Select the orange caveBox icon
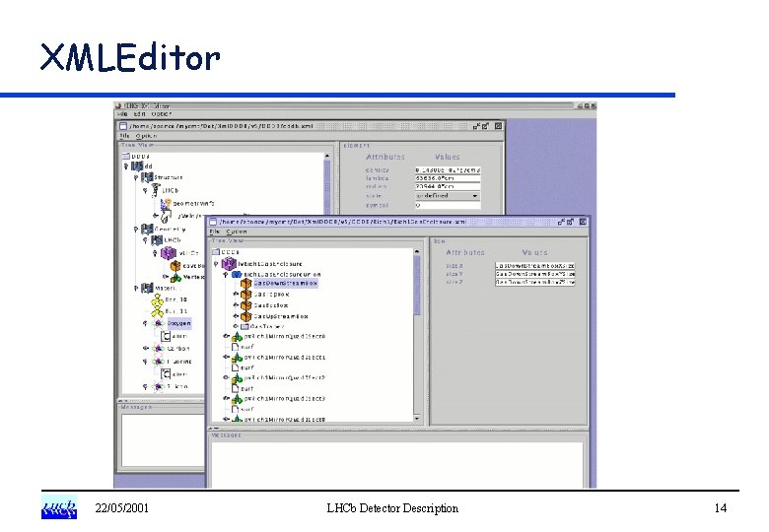This screenshot has width=769, height=532. click(x=175, y=266)
